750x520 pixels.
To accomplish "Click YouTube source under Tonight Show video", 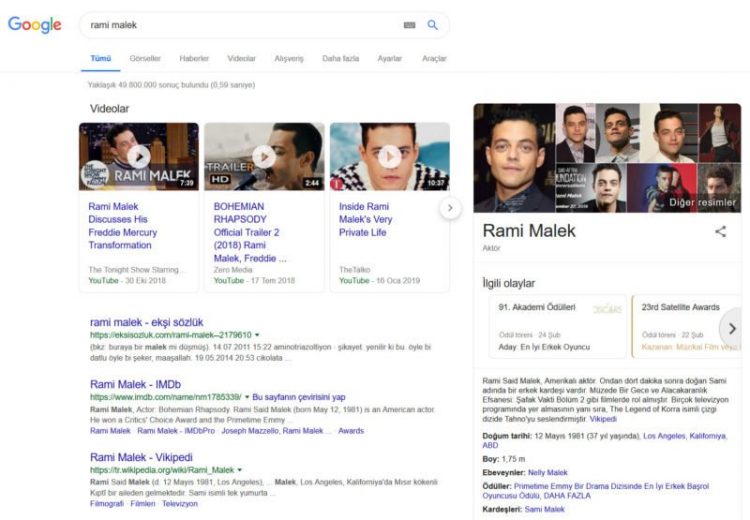I will click(103, 280).
